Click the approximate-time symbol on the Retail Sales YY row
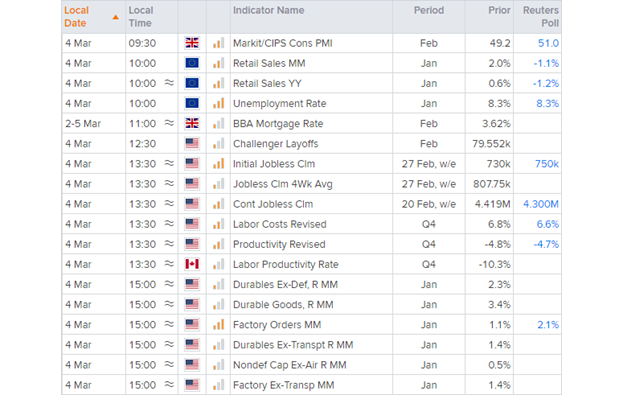The height and width of the screenshot is (395, 624). point(169,83)
